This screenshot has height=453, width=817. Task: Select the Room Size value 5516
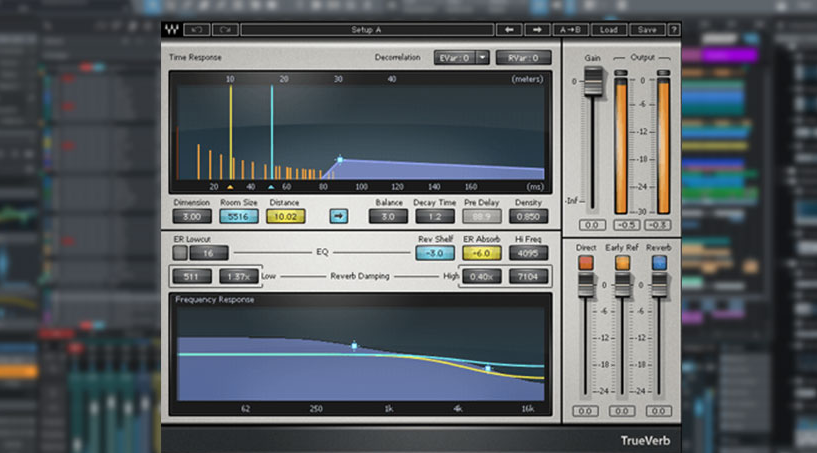coord(238,216)
